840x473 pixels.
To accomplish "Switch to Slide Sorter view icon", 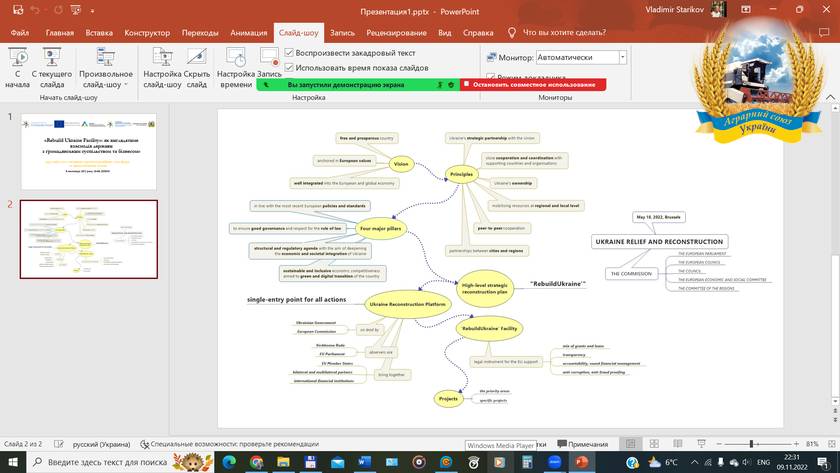I will tap(654, 444).
